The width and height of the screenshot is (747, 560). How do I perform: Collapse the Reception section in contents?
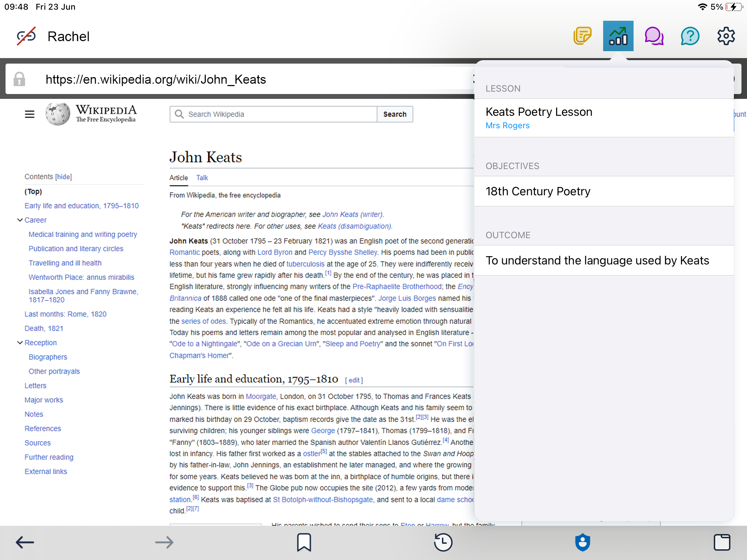click(x=20, y=343)
